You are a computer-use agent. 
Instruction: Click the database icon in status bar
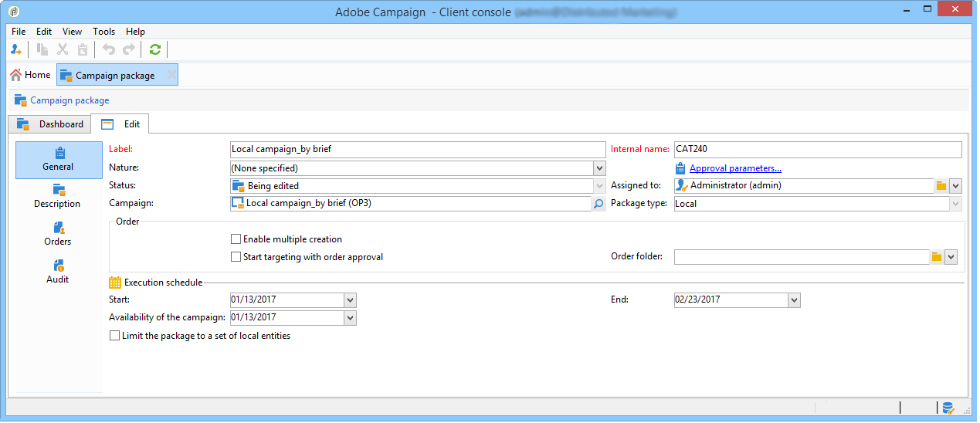click(948, 408)
